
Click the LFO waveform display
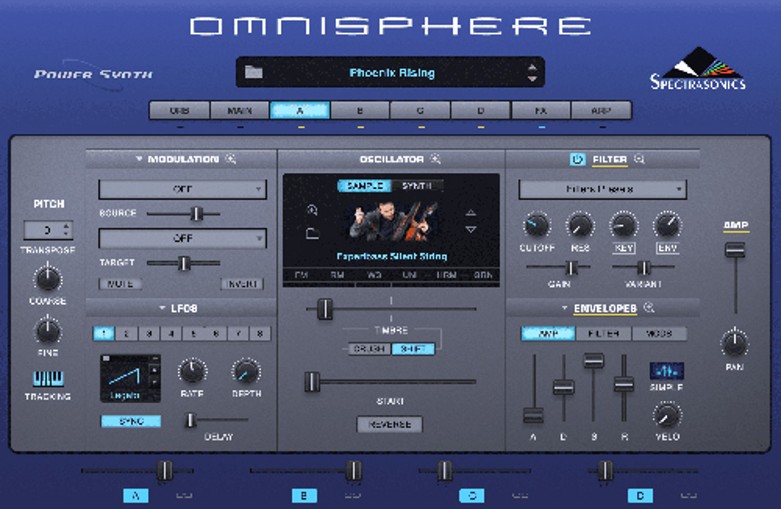[130, 378]
